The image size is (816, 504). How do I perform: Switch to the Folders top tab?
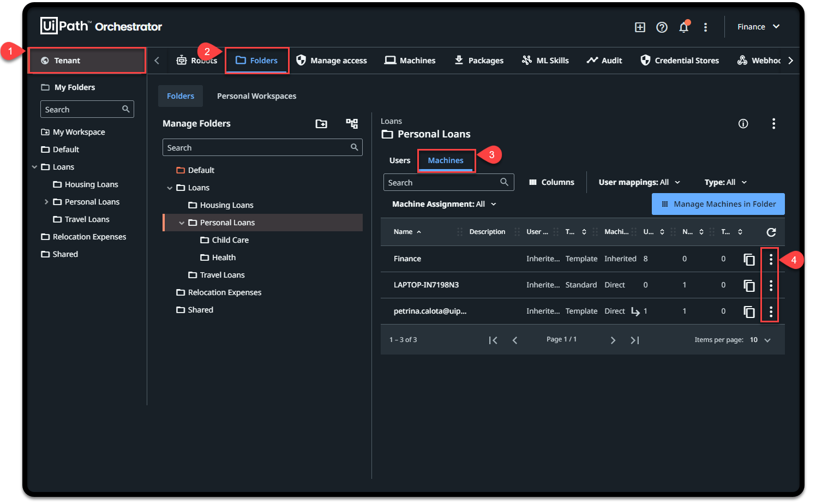click(256, 61)
